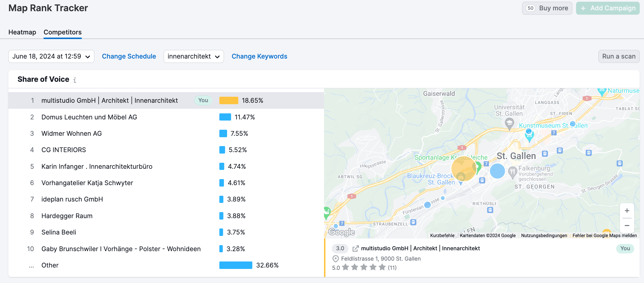Click Change Keywords link

click(259, 57)
